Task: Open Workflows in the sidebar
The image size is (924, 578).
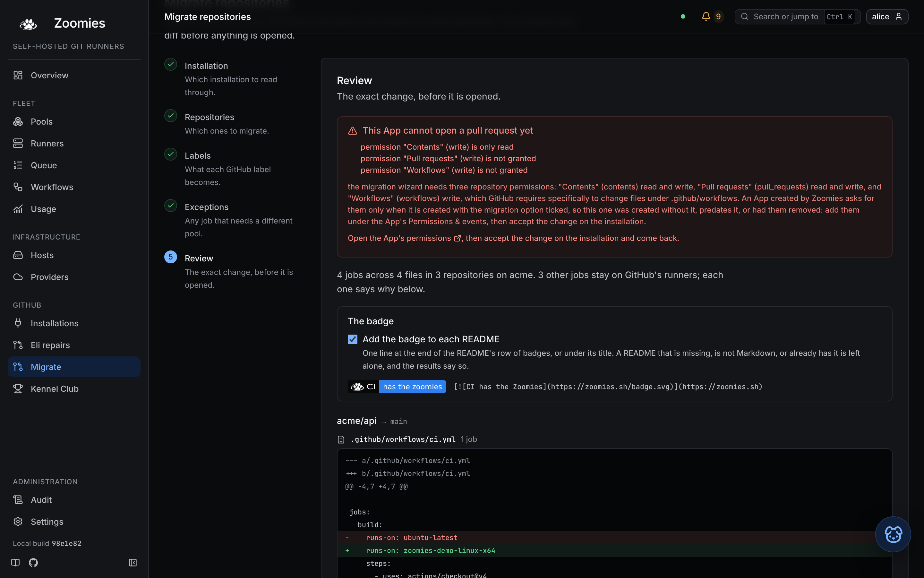Action: coord(74,187)
